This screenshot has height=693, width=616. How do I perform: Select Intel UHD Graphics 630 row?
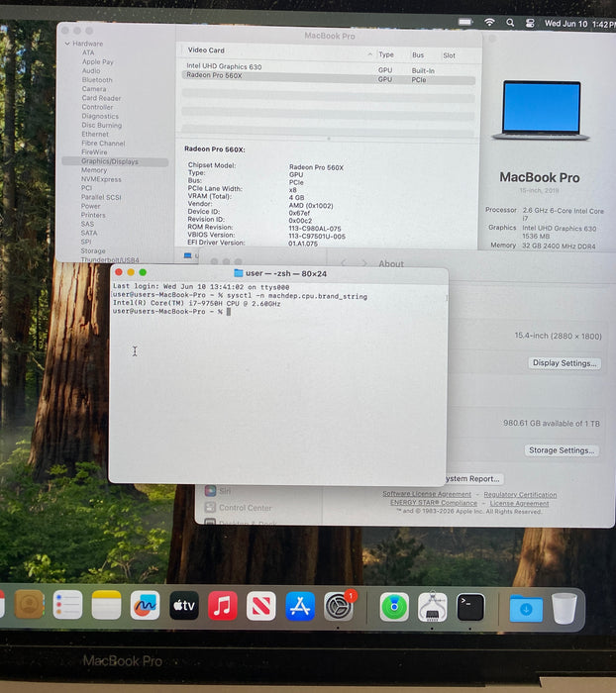click(x=328, y=67)
